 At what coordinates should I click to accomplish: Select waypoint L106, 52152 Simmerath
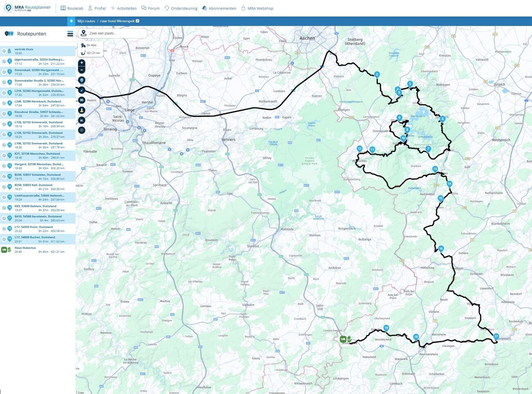[38, 145]
